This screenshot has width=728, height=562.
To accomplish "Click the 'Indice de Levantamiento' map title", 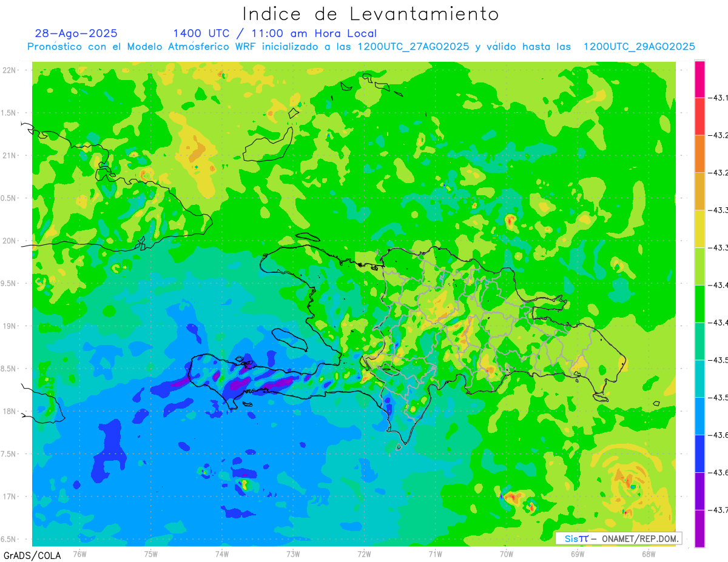I will [x=371, y=14].
